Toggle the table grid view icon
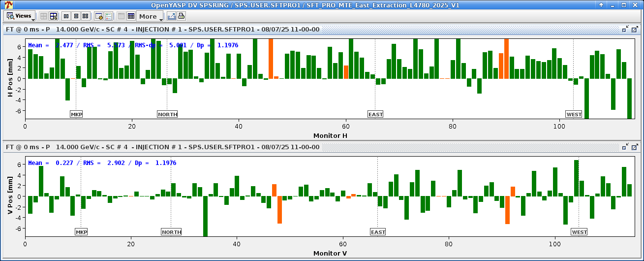The height and width of the screenshot is (261, 644). click(x=131, y=16)
